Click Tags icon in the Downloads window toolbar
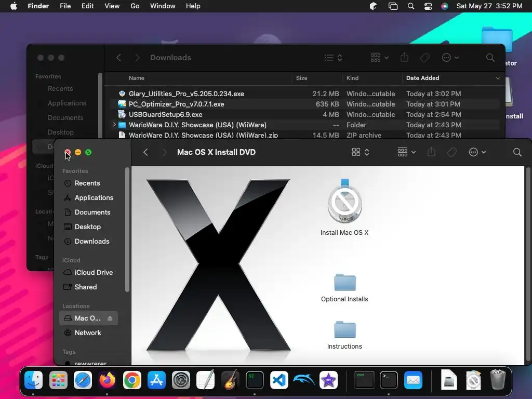Screen dimensions: 532x399 point(424,58)
